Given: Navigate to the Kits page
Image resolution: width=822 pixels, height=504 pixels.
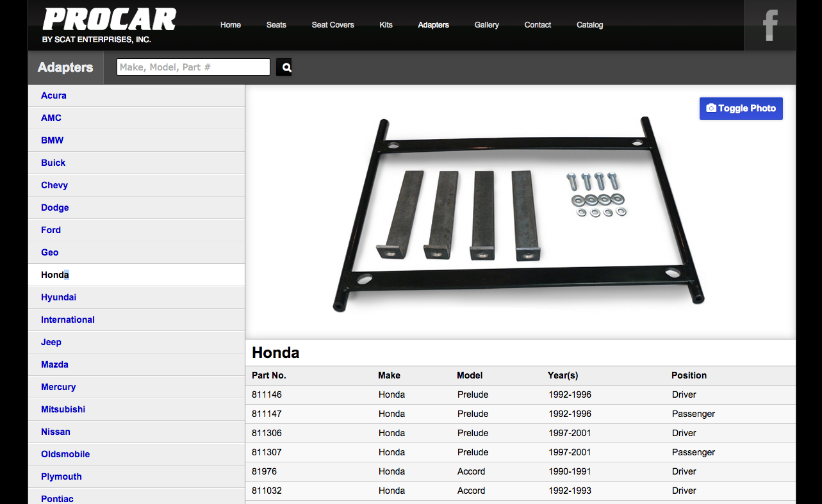Looking at the screenshot, I should pyautogui.click(x=386, y=25).
